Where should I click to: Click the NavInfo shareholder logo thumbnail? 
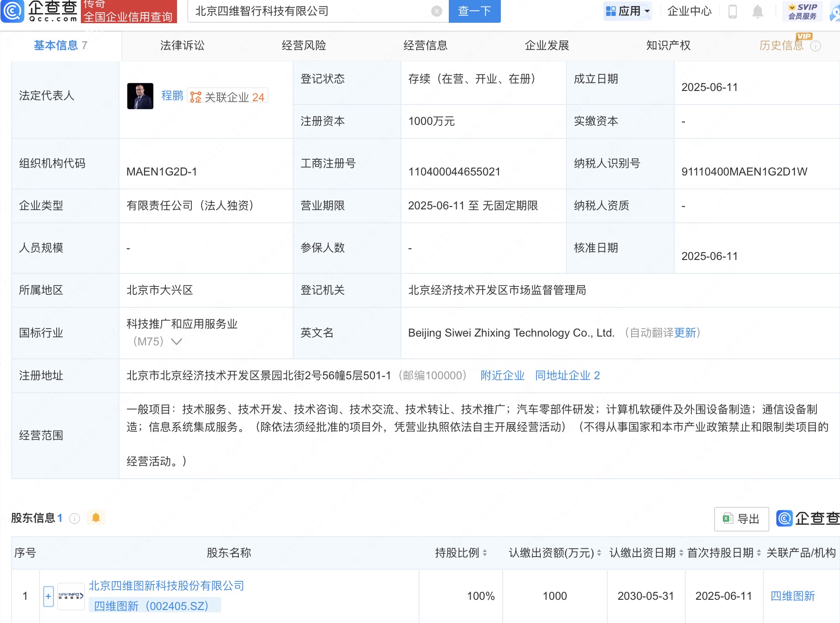tap(71, 596)
